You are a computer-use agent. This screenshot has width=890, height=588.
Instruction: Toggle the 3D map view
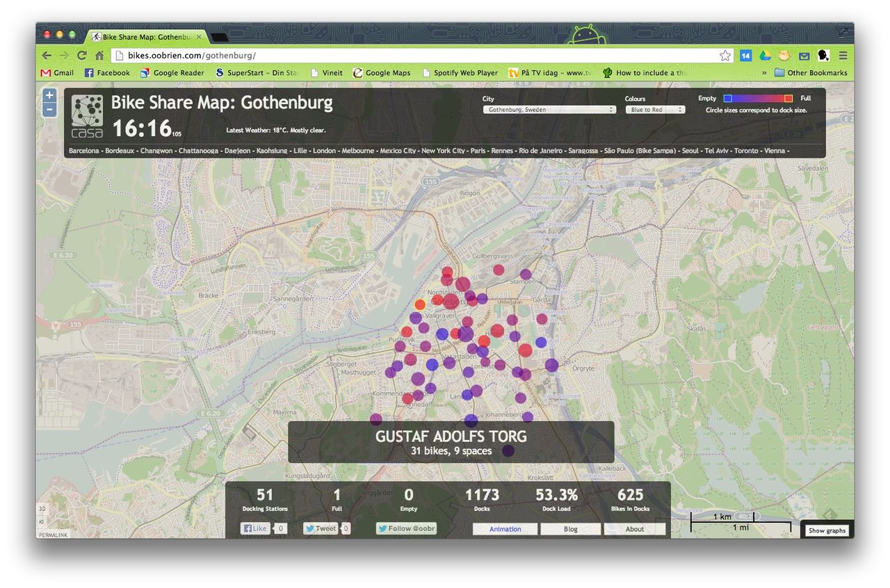click(42, 509)
